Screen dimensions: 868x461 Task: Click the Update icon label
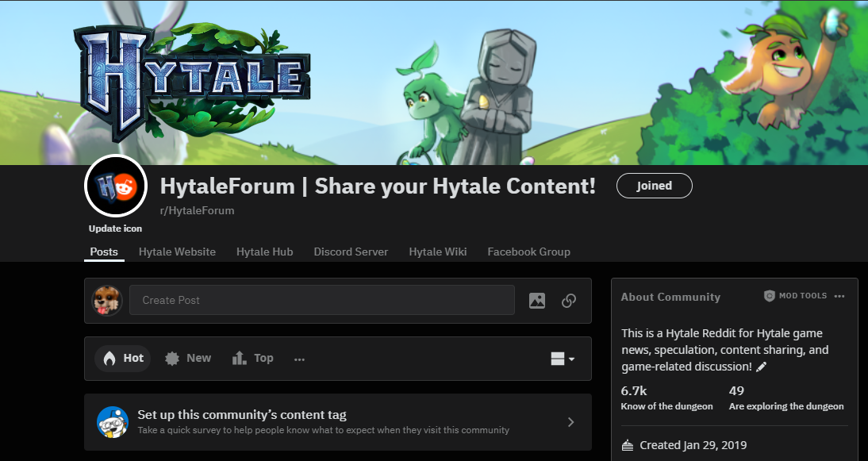[x=115, y=229]
